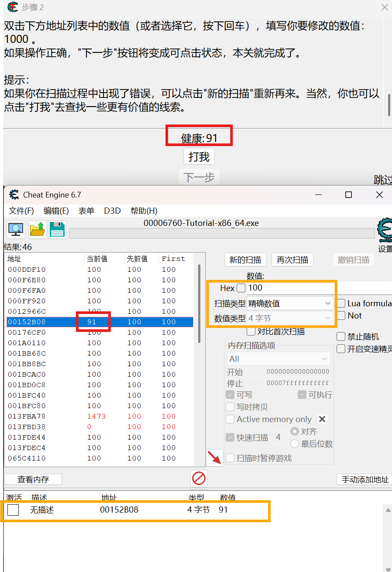Click 再次扫描 button

tap(292, 260)
